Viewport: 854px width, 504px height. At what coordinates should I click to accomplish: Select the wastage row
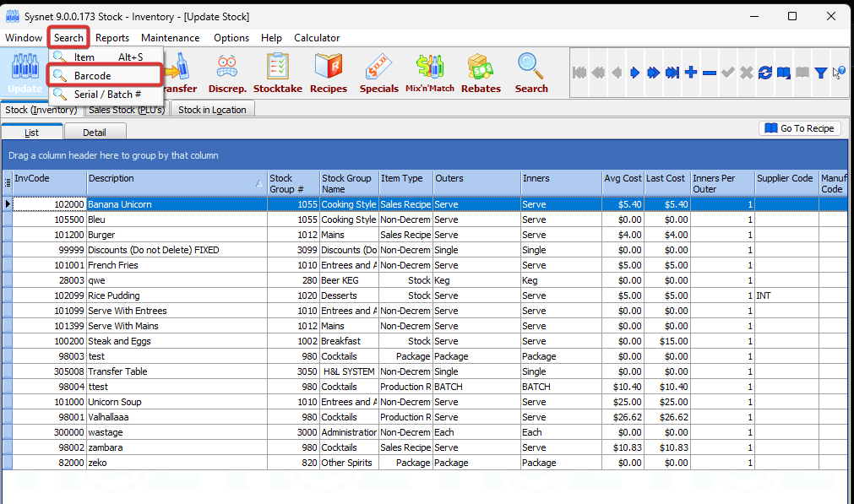click(425, 433)
